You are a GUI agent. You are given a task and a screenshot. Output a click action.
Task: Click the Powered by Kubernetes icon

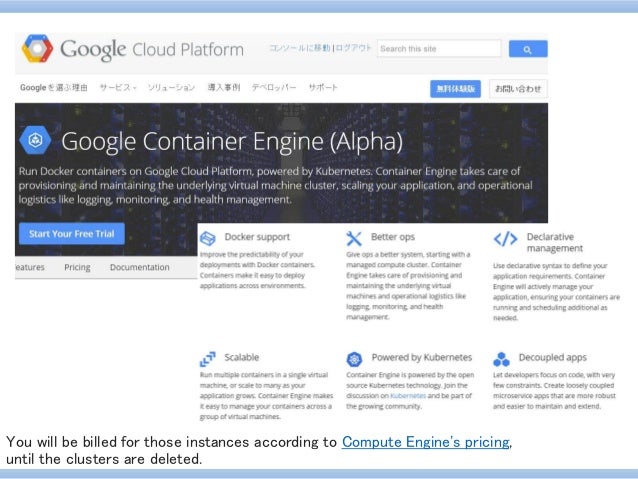point(354,359)
